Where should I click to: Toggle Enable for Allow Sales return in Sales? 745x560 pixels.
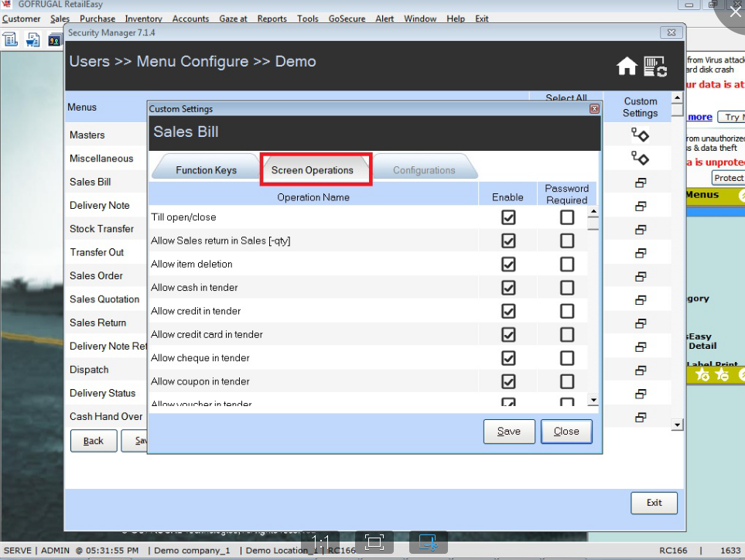click(x=508, y=241)
